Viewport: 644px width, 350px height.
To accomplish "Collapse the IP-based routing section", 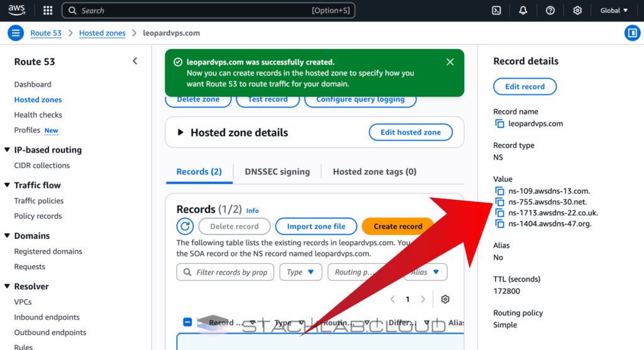I will click(7, 150).
